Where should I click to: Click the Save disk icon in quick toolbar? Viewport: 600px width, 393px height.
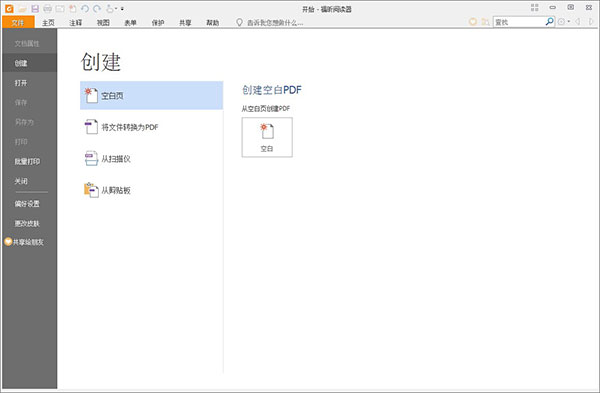35,8
